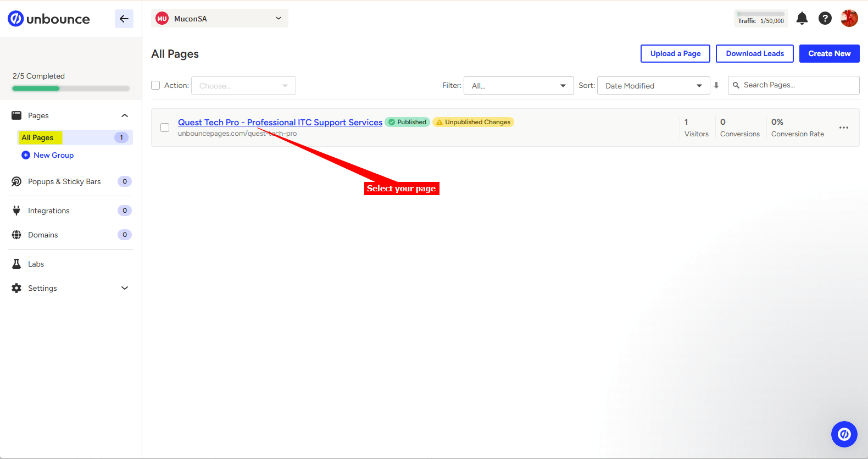Click the Unpublished Changes warning badge

point(473,122)
